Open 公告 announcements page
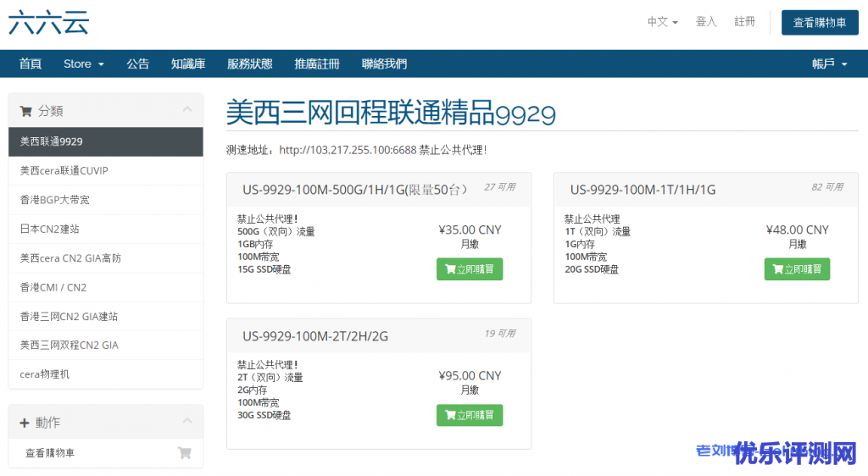868x476 pixels. click(x=137, y=64)
